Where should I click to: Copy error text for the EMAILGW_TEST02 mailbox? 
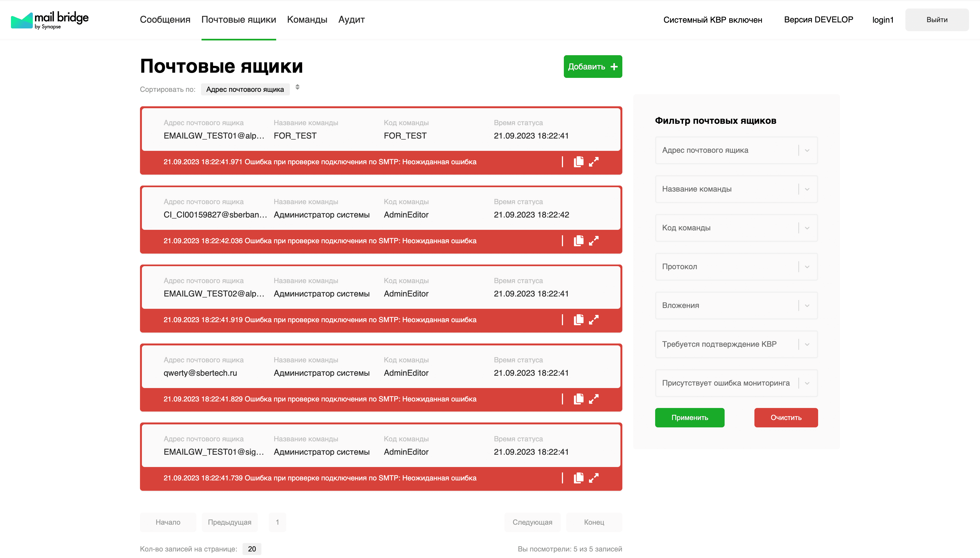coord(578,320)
